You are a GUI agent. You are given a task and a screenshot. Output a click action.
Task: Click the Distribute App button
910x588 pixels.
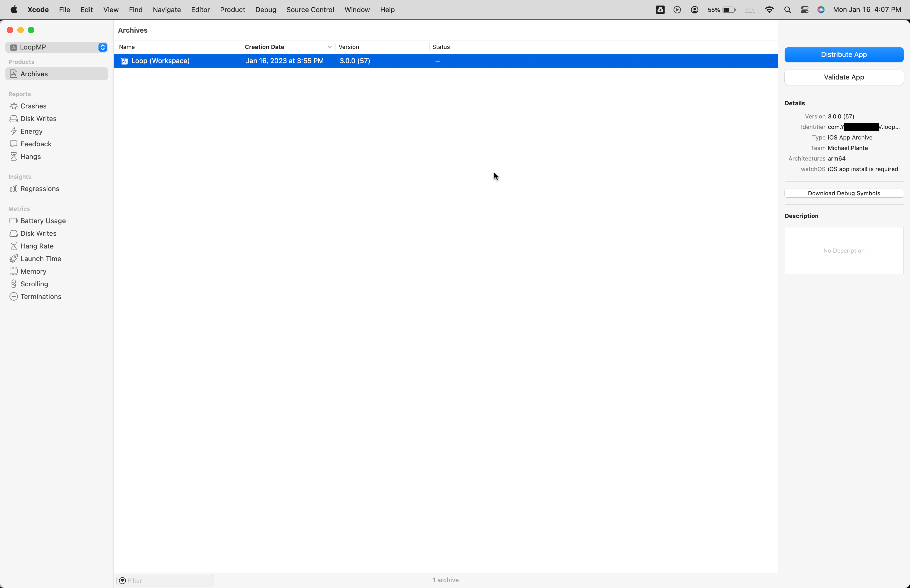coord(844,54)
